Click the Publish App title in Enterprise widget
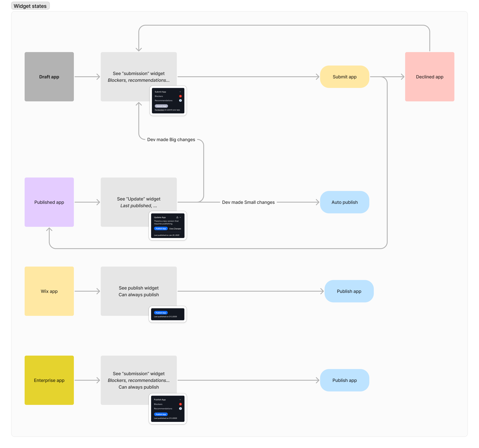The width and height of the screenshot is (479, 448). 160,400
